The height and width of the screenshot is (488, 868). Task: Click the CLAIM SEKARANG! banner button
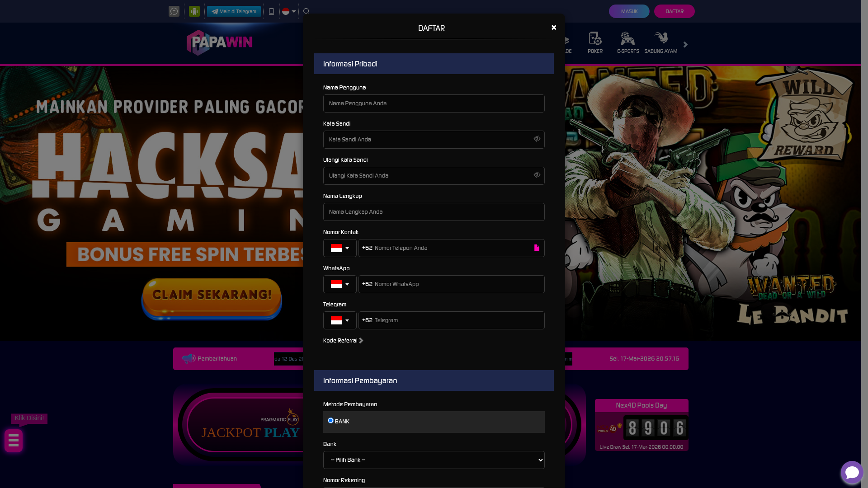[x=212, y=298]
